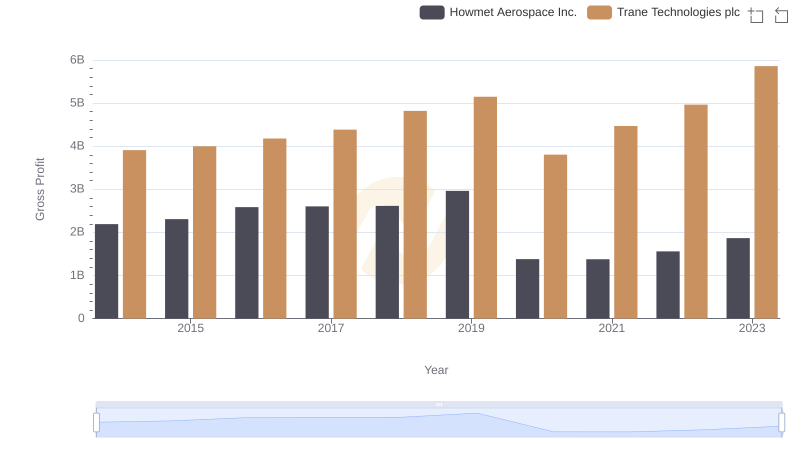Click the 2020 Howmet Aerospace bar
Viewport: 800px width, 461px height.
pos(527,289)
